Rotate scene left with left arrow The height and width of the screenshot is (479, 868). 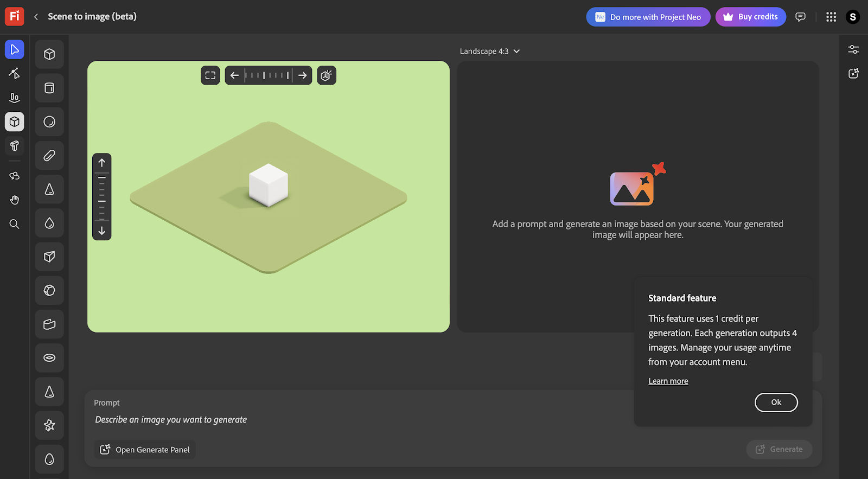click(x=234, y=75)
